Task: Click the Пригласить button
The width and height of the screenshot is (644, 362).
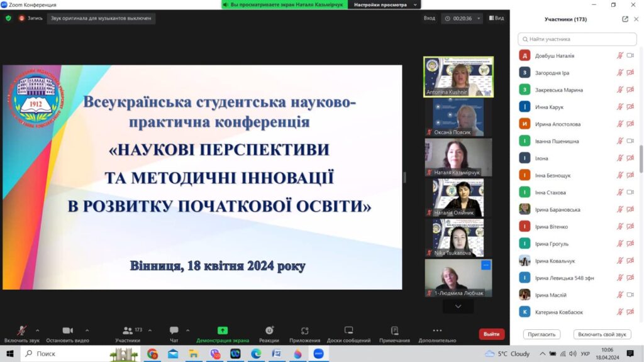Action: pyautogui.click(x=541, y=334)
